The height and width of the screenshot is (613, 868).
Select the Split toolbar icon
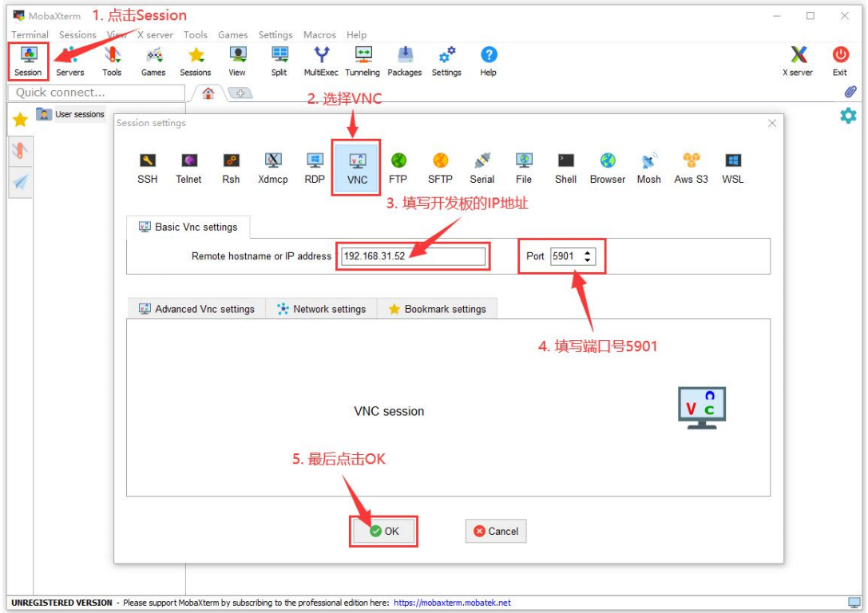point(279,61)
